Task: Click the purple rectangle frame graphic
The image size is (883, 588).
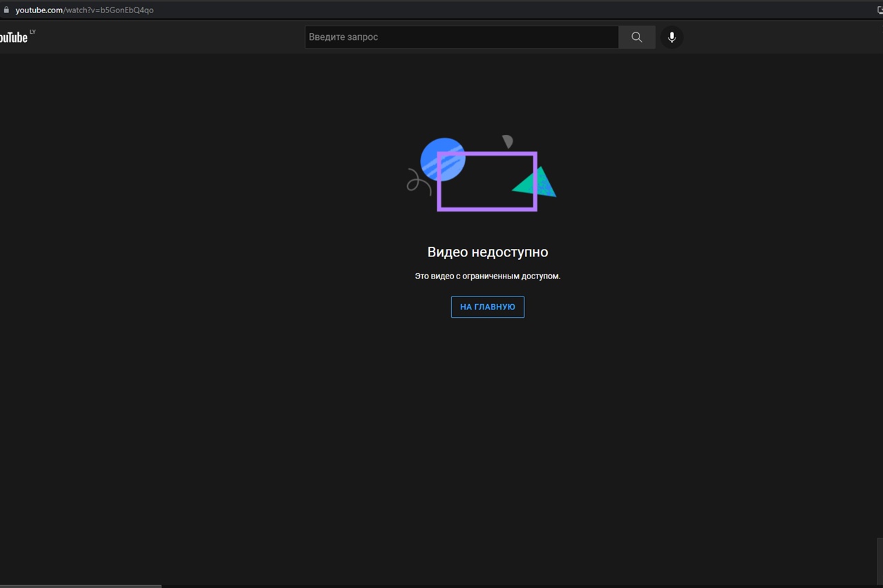Action: point(487,207)
